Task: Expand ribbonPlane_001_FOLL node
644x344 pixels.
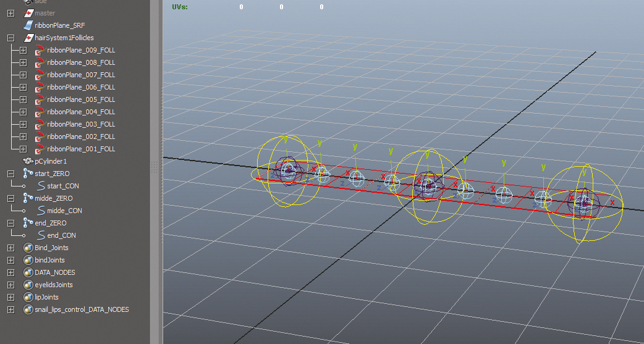Action: coord(23,149)
